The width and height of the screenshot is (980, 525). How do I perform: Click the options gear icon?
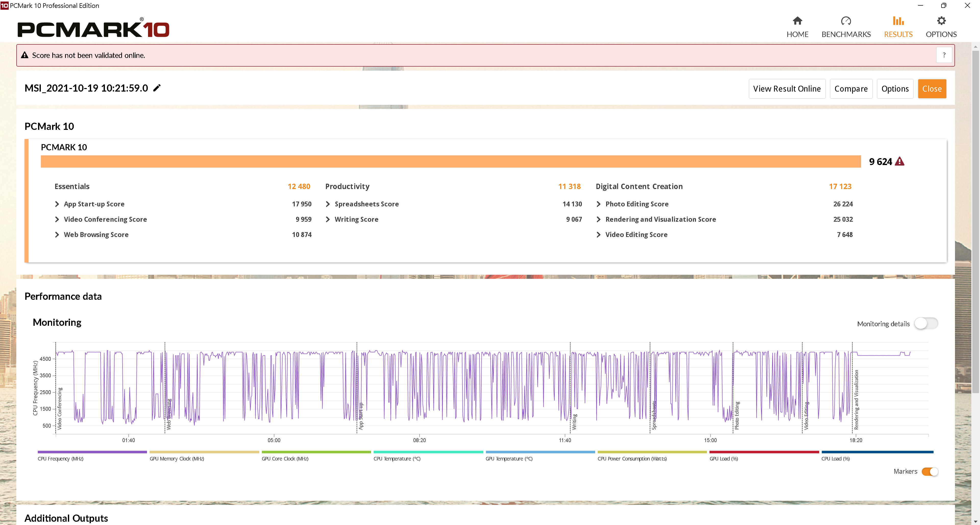click(x=941, y=20)
